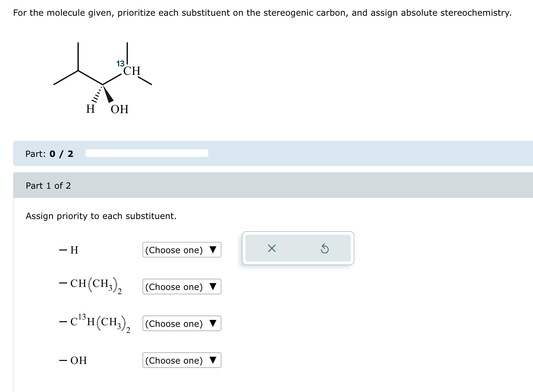The height and width of the screenshot is (392, 533).
Task: Select the Part: 0 / 2 banner
Action: [x=49, y=154]
